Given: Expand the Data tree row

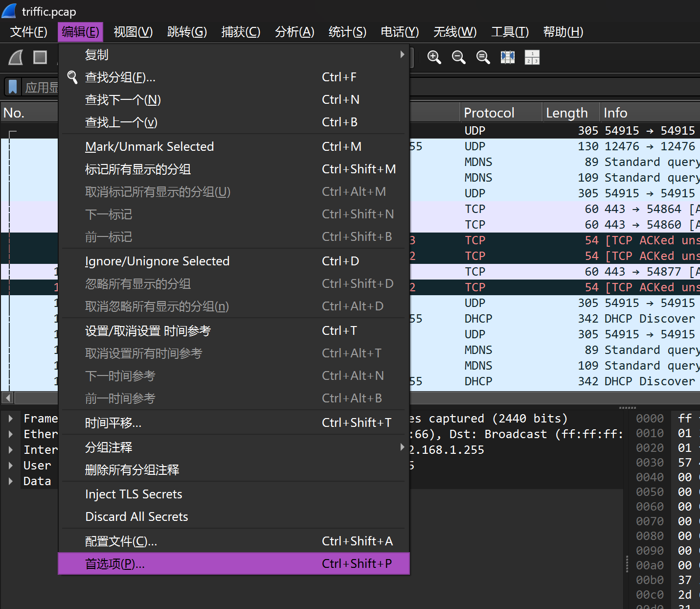Looking at the screenshot, I should point(10,481).
